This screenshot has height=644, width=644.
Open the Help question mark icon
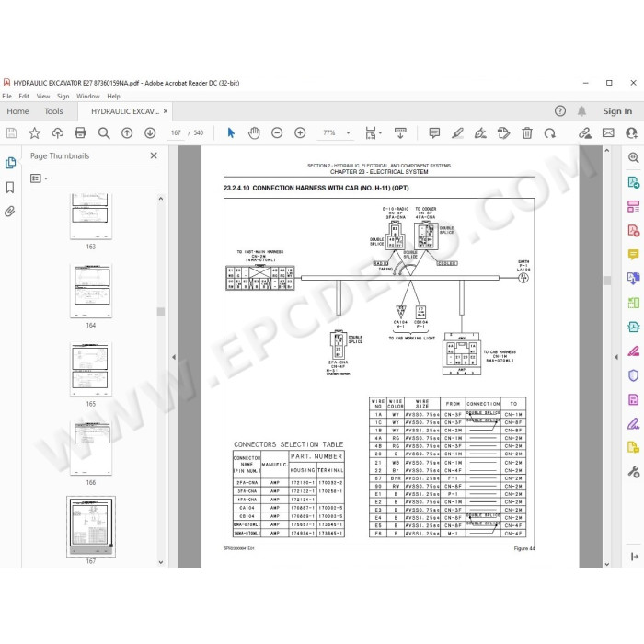click(x=560, y=111)
